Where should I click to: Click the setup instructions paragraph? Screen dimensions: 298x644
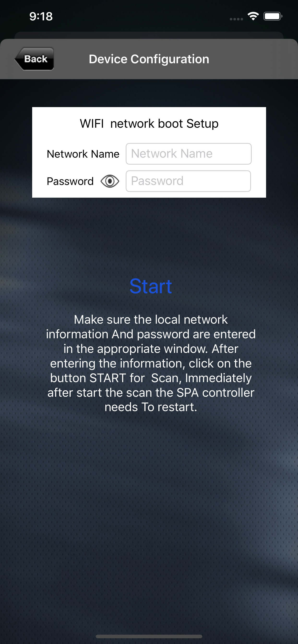[x=151, y=363]
